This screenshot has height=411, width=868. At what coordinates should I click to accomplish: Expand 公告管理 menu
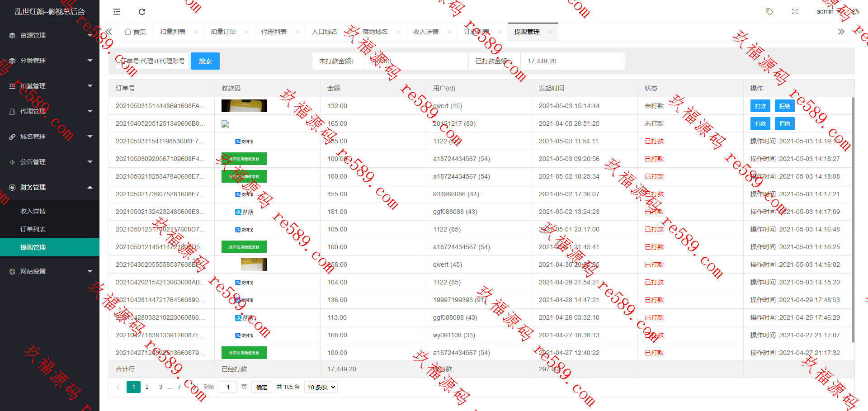[90, 162]
